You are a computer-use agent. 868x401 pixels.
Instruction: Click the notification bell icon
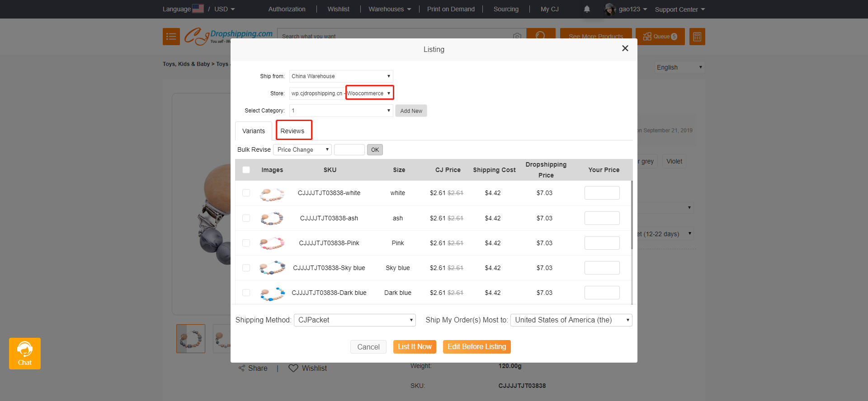[587, 9]
